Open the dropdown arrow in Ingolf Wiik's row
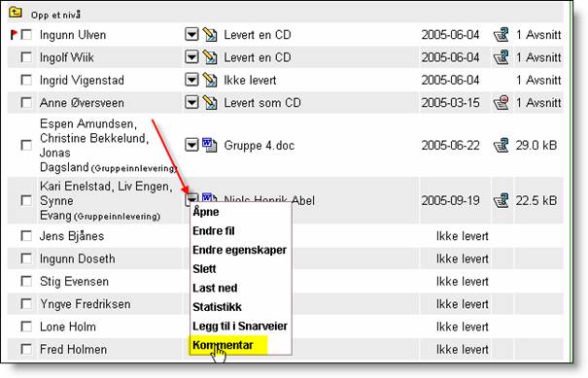This screenshot has width=588, height=378. (x=191, y=57)
